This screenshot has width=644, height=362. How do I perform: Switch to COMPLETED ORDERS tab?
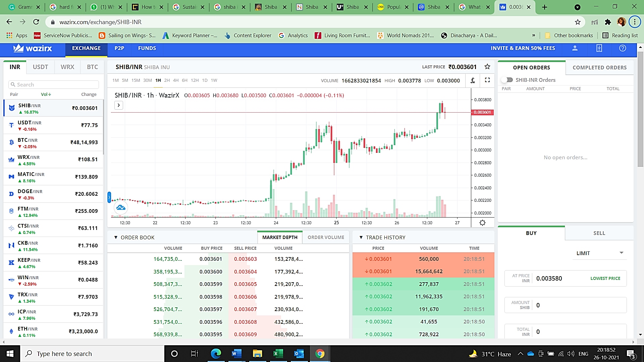coord(599,68)
